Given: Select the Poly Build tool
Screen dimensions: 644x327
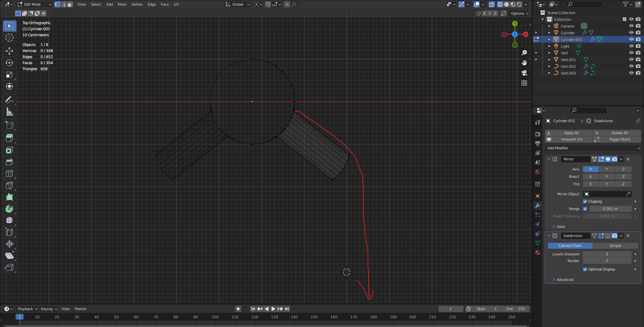Looking at the screenshot, I should coord(9,197).
